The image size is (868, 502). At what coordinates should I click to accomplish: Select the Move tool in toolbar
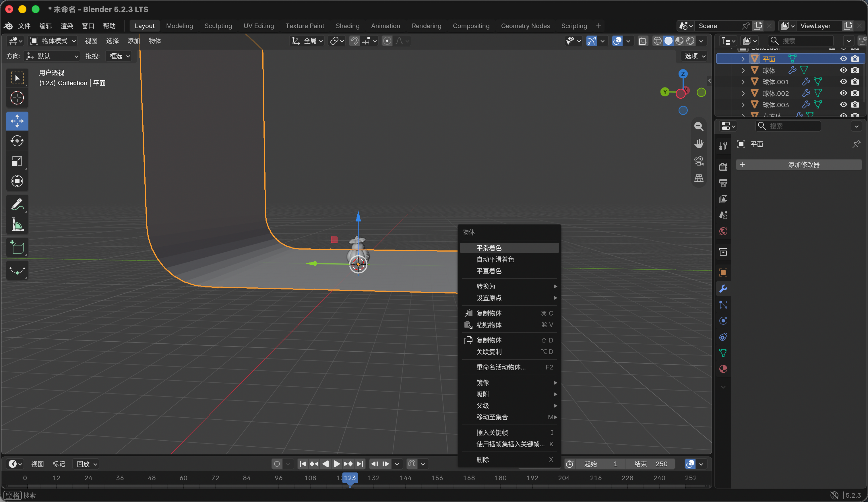[x=17, y=121]
